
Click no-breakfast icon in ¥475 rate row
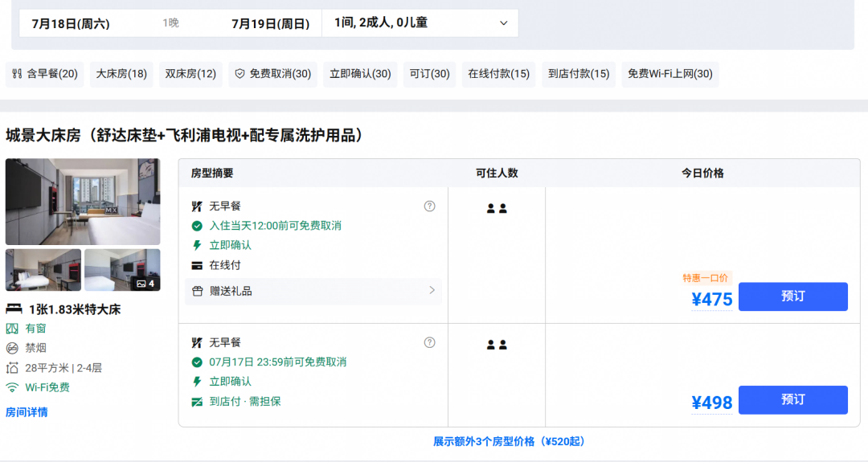tap(197, 206)
